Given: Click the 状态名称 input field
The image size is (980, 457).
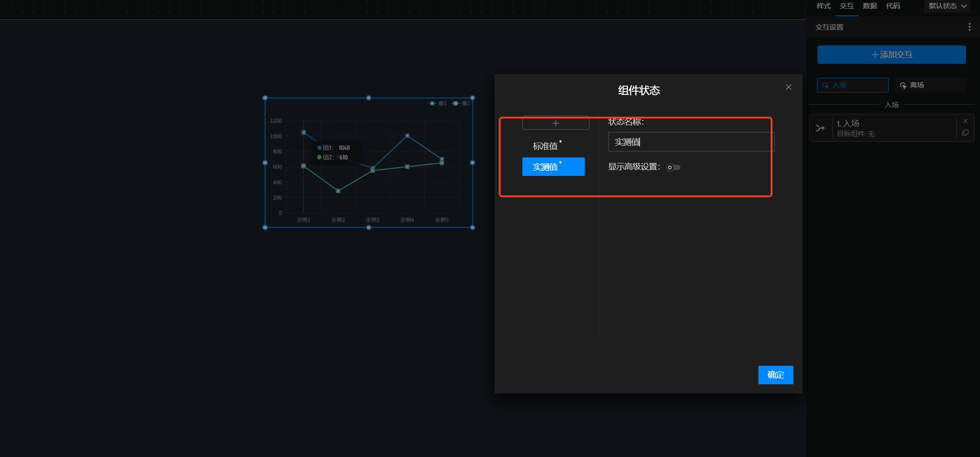Looking at the screenshot, I should point(690,142).
